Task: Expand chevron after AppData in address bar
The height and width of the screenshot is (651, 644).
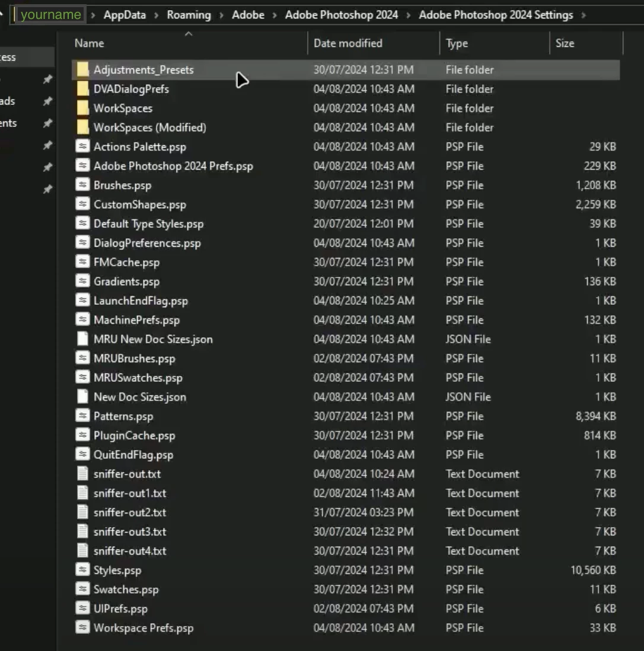Action: pos(157,15)
